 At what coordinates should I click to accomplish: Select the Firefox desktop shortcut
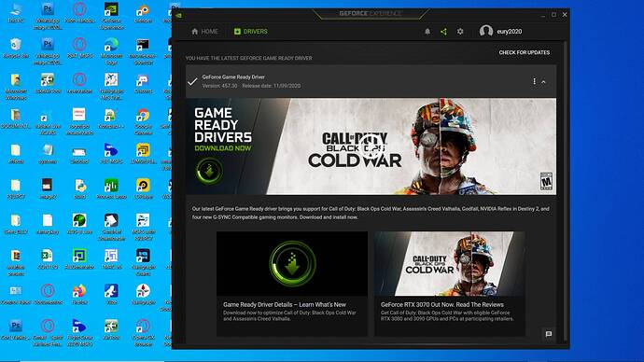tap(79, 294)
